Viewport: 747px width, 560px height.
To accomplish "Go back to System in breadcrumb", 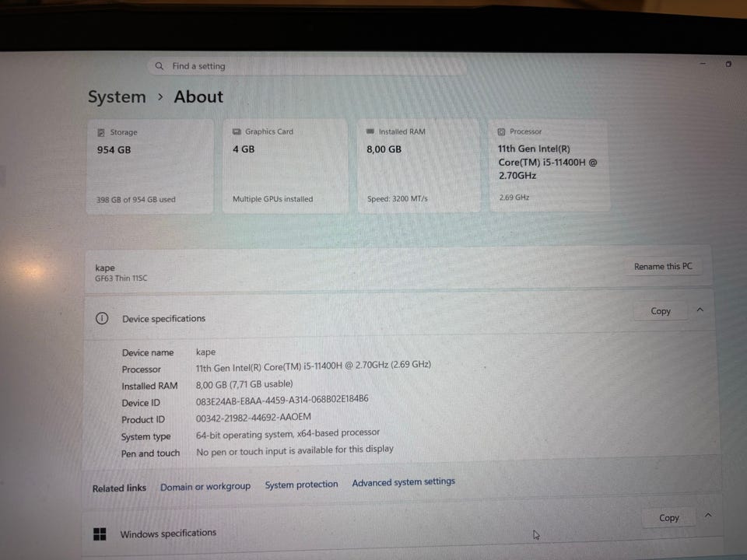I will [117, 97].
